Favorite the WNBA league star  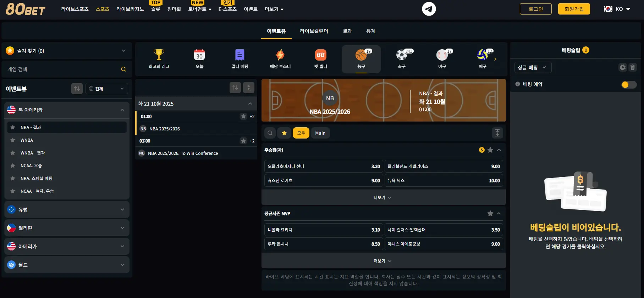(x=13, y=140)
